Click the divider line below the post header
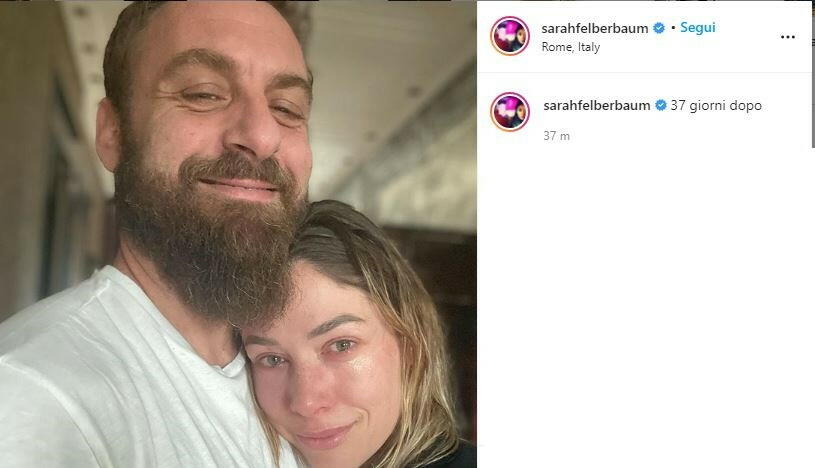The width and height of the screenshot is (815, 468). point(643,72)
